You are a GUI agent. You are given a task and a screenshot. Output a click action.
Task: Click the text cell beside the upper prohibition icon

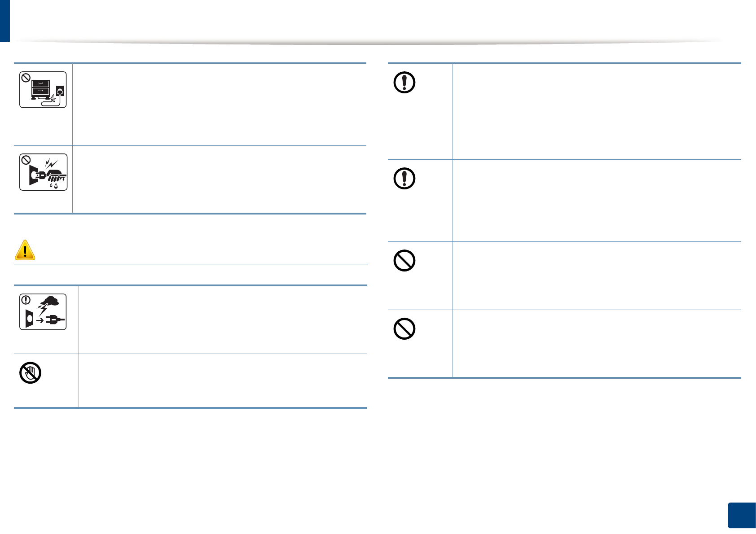click(597, 276)
